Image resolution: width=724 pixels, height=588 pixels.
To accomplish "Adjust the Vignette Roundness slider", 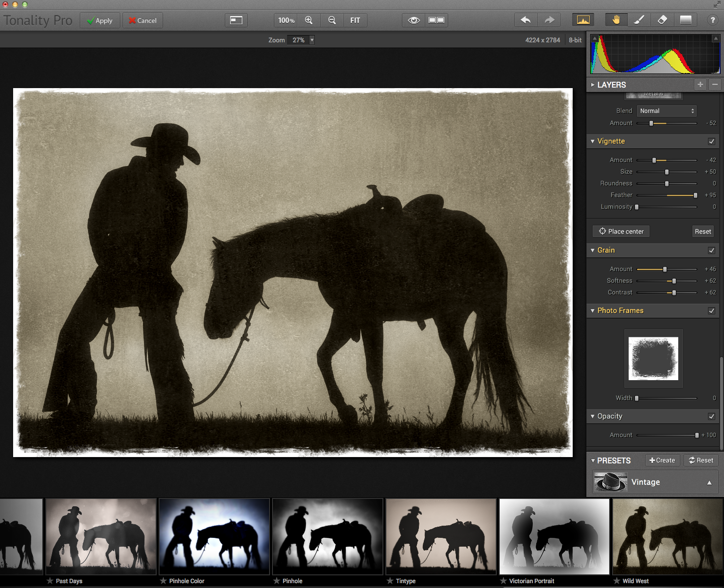I will pos(667,184).
